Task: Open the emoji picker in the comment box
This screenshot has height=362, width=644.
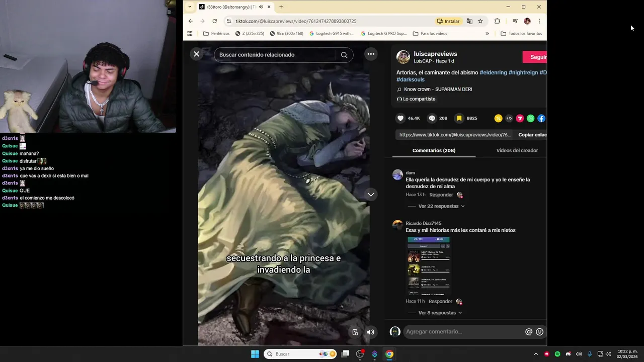Action: [540, 332]
